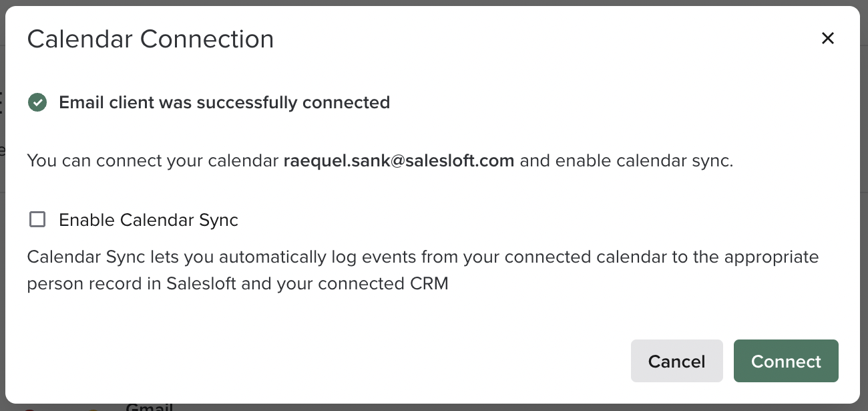Image resolution: width=868 pixels, height=411 pixels.
Task: Click the raequel.sank@salesloft.com email address
Action: coord(399,161)
